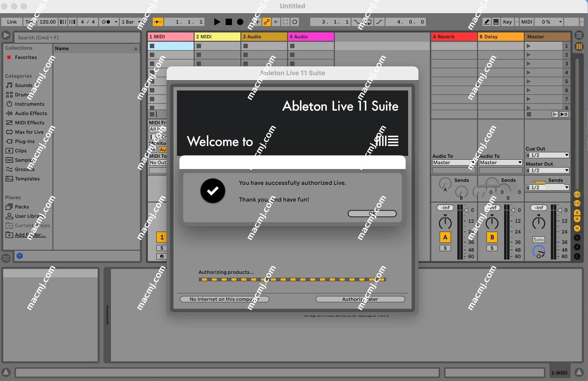Enable the Link sync toggle in toolbar

11,22
